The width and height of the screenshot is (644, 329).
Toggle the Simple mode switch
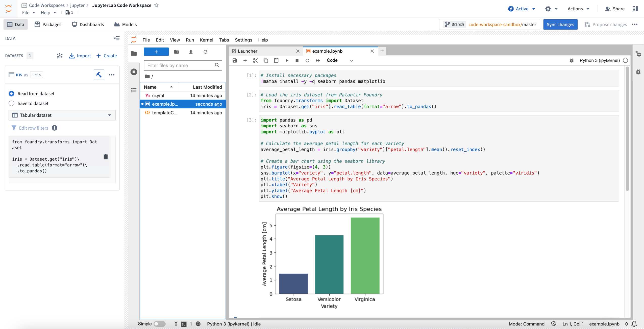click(159, 323)
